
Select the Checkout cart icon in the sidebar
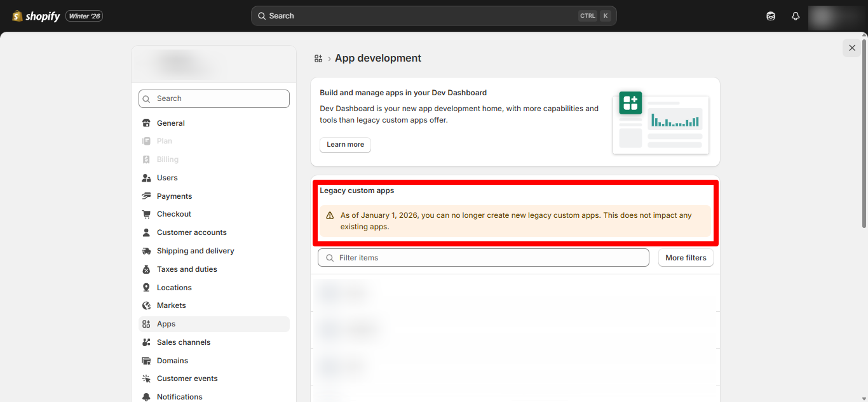click(147, 214)
